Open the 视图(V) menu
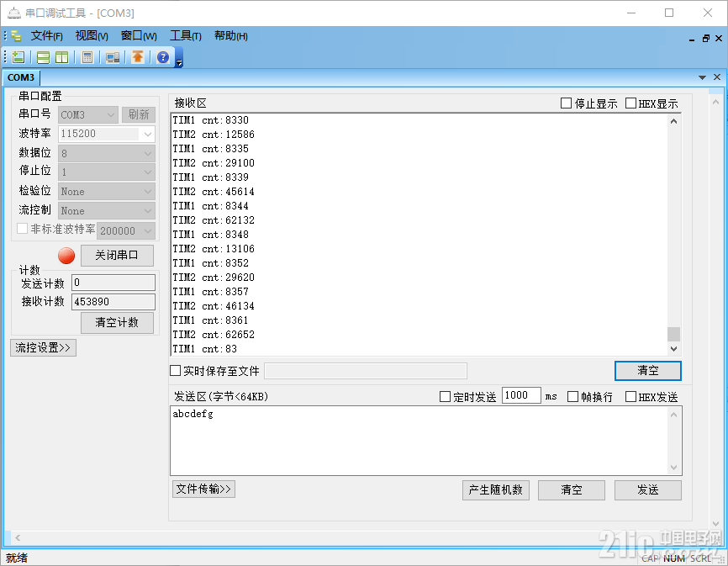This screenshot has height=566, width=728. (92, 36)
